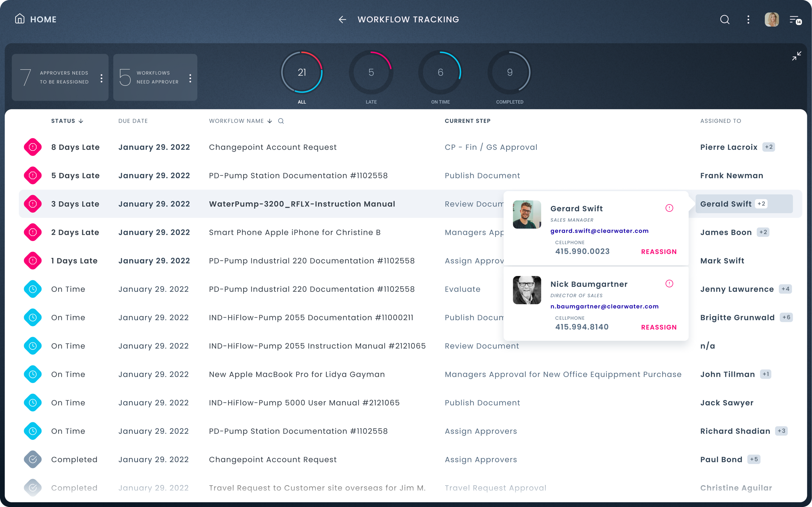Expand the +2 badge next to Pierre Lacroix

(768, 147)
